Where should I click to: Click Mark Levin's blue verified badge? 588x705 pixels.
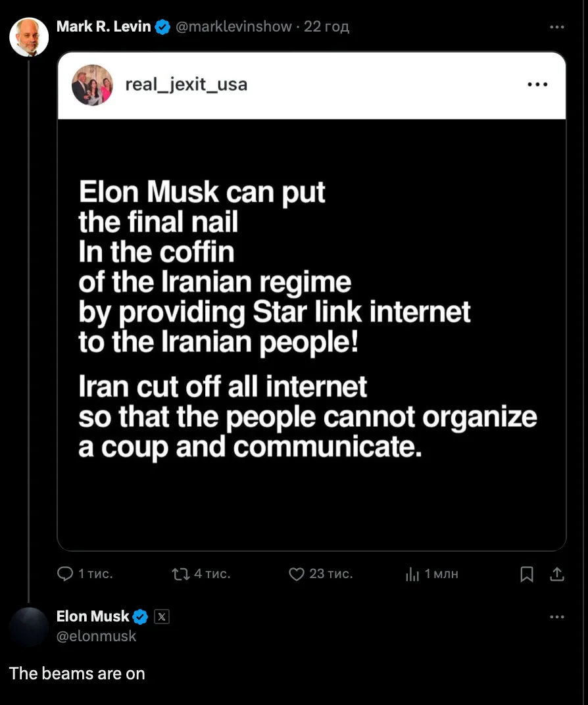click(x=162, y=27)
